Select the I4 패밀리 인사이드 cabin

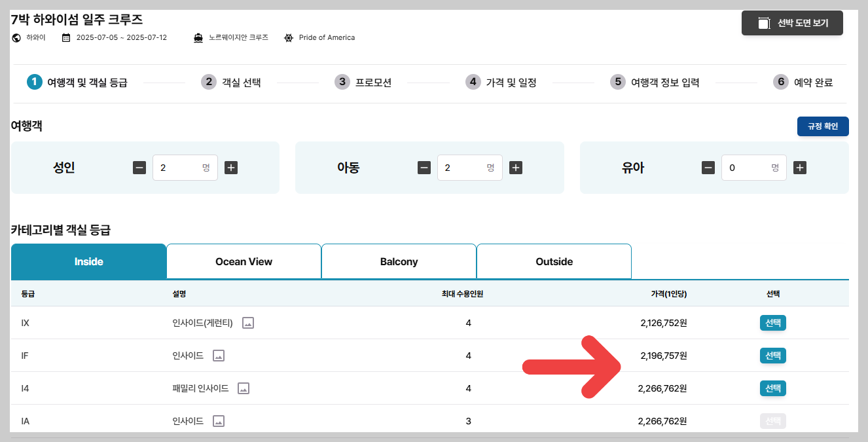click(772, 388)
